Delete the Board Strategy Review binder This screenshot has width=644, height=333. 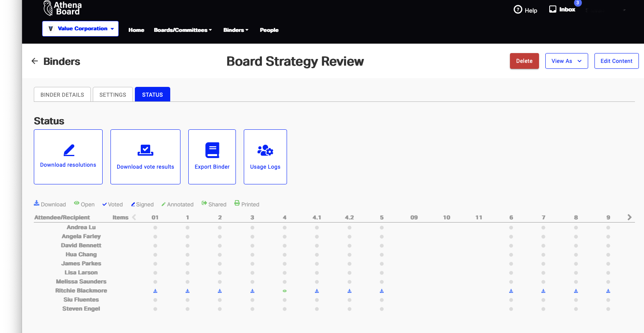coord(524,61)
